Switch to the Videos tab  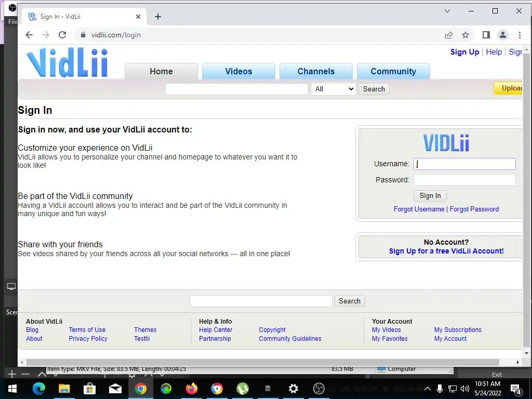238,71
